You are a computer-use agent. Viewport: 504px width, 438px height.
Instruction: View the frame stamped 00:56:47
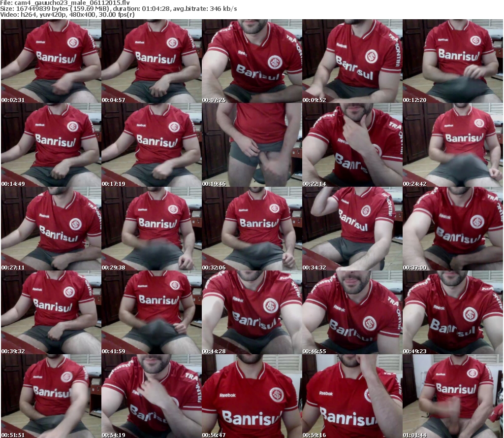pos(252,396)
